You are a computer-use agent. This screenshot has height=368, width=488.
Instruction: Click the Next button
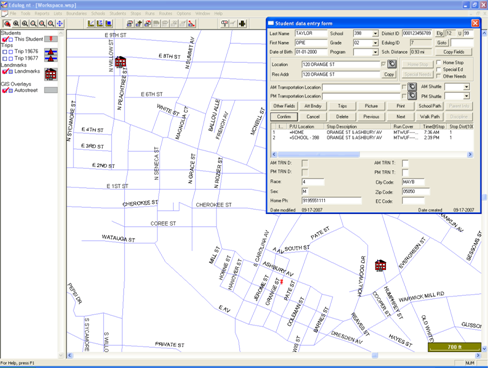401,116
